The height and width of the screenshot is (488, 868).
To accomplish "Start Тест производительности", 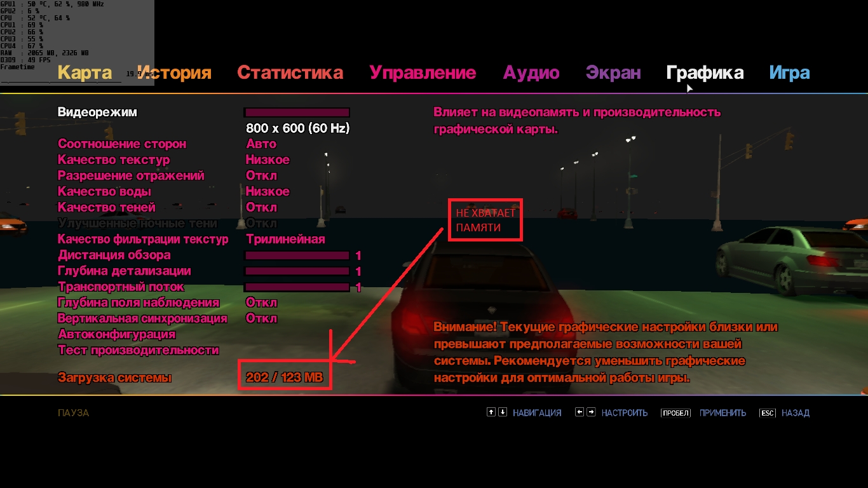I will (x=138, y=350).
